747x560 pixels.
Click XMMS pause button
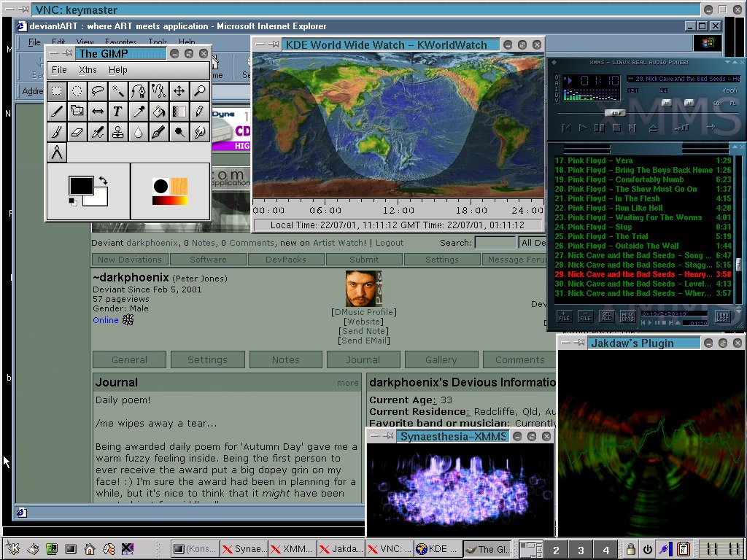tap(600, 128)
